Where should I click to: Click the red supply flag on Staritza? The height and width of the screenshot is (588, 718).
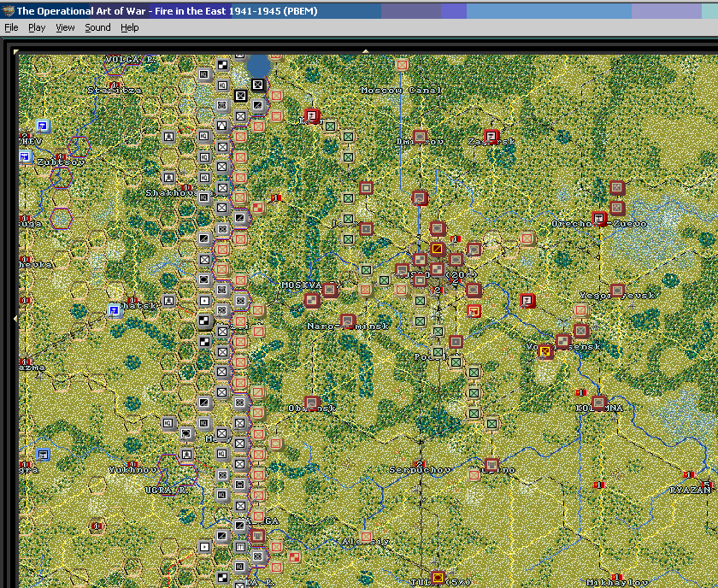click(115, 85)
